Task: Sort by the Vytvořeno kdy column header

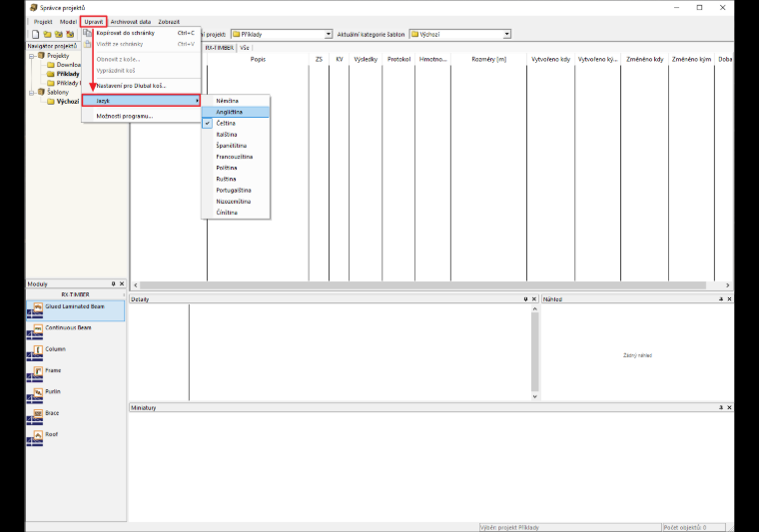Action: pyautogui.click(x=551, y=59)
